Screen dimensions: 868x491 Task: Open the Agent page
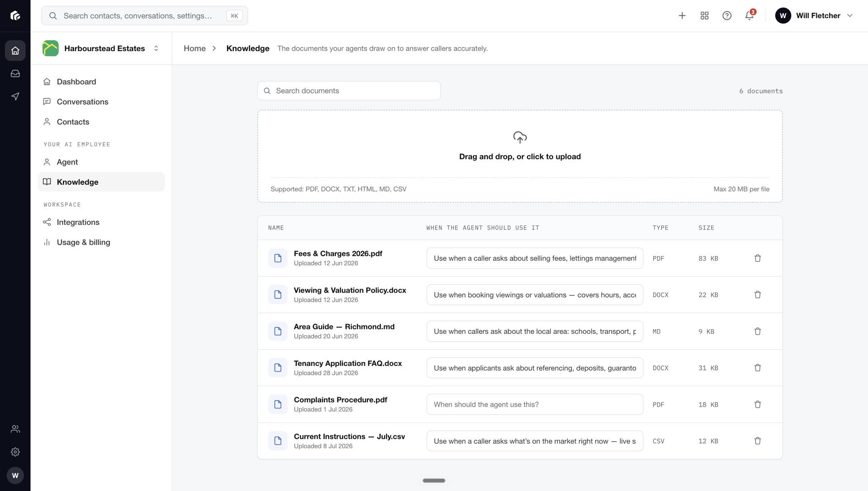click(x=101, y=162)
